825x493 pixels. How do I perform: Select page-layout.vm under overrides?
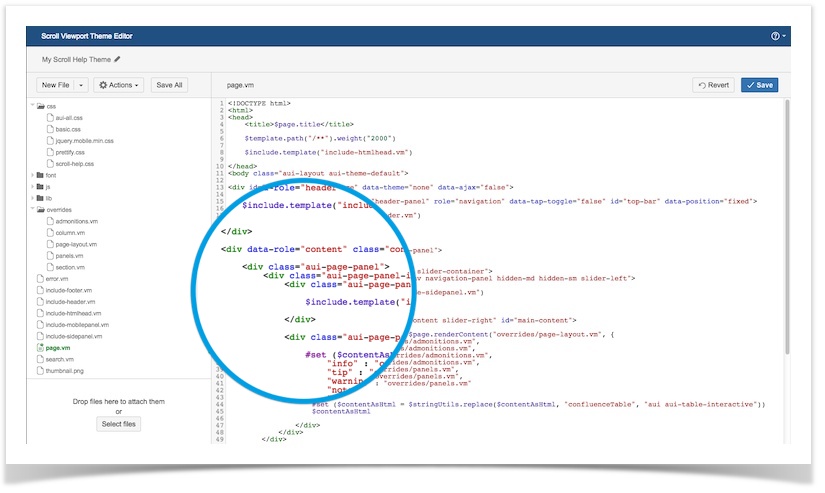point(77,244)
